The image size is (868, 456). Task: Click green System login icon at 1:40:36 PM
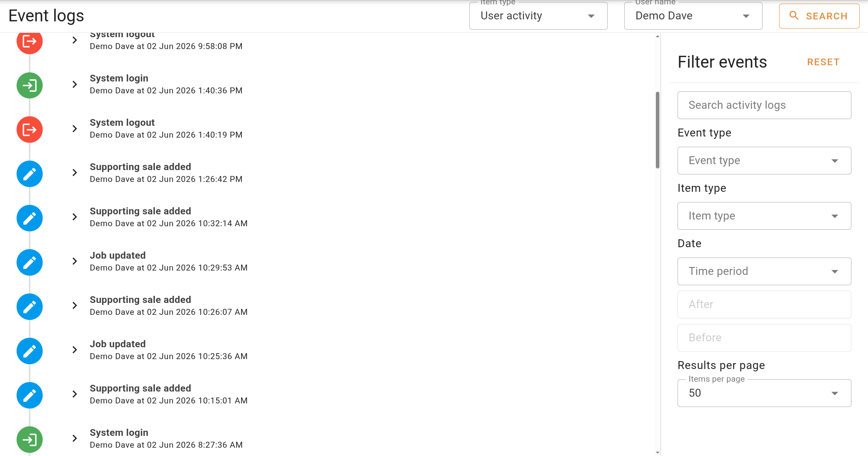click(x=30, y=85)
